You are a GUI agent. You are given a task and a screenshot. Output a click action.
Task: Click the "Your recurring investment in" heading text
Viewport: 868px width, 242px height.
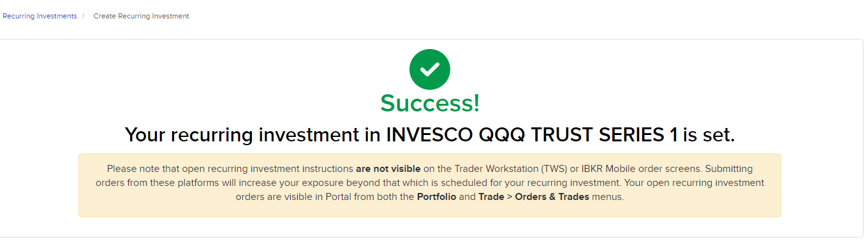point(253,135)
